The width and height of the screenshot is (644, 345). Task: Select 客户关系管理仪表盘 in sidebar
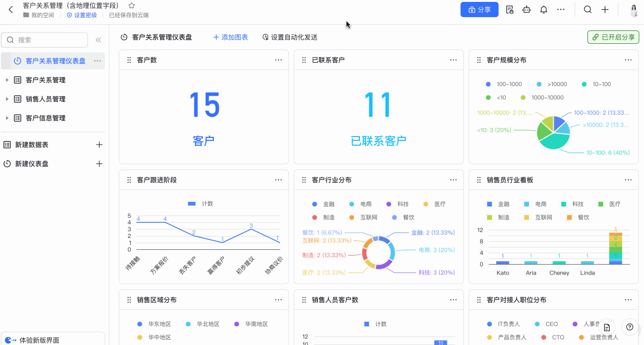pos(52,60)
